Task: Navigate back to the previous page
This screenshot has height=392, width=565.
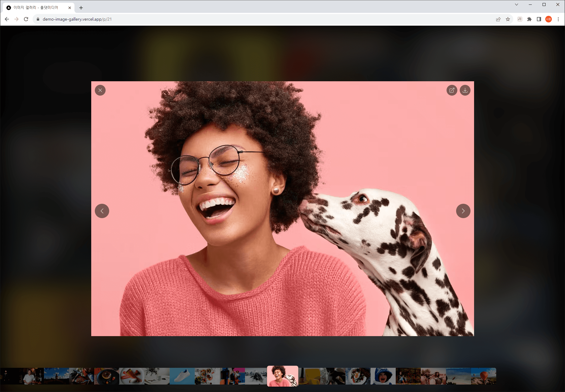Action: point(7,19)
